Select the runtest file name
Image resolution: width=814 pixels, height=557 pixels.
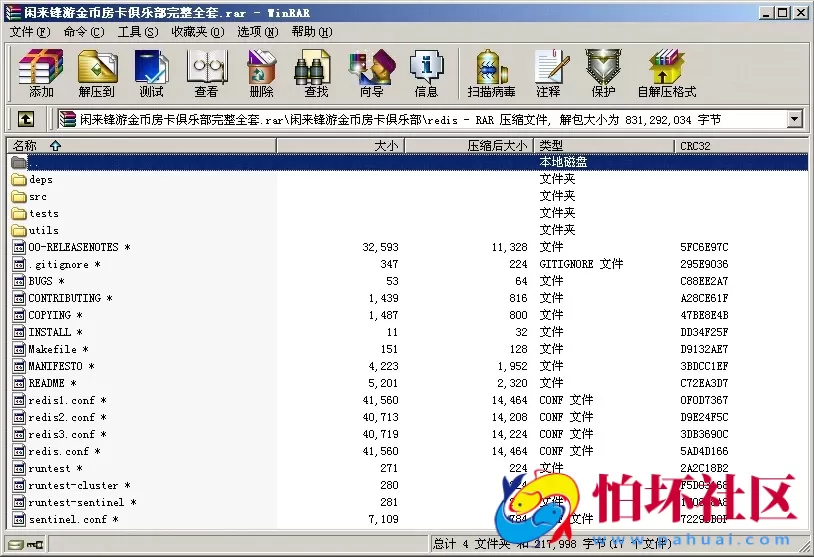pyautogui.click(x=49, y=468)
